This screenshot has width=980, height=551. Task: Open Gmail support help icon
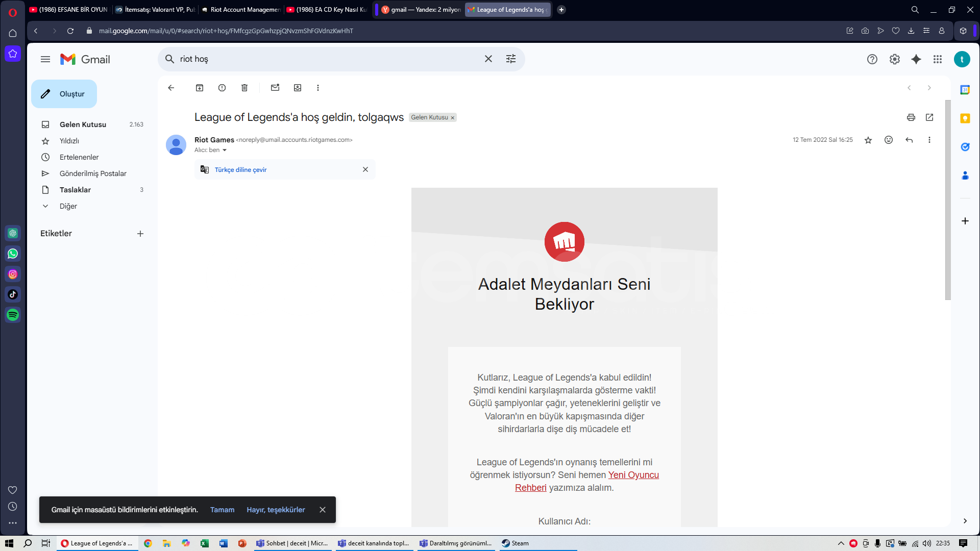tap(872, 59)
